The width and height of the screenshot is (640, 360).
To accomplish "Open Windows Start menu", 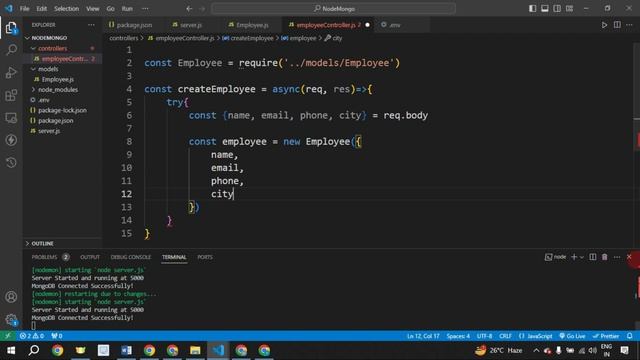I will point(11,350).
